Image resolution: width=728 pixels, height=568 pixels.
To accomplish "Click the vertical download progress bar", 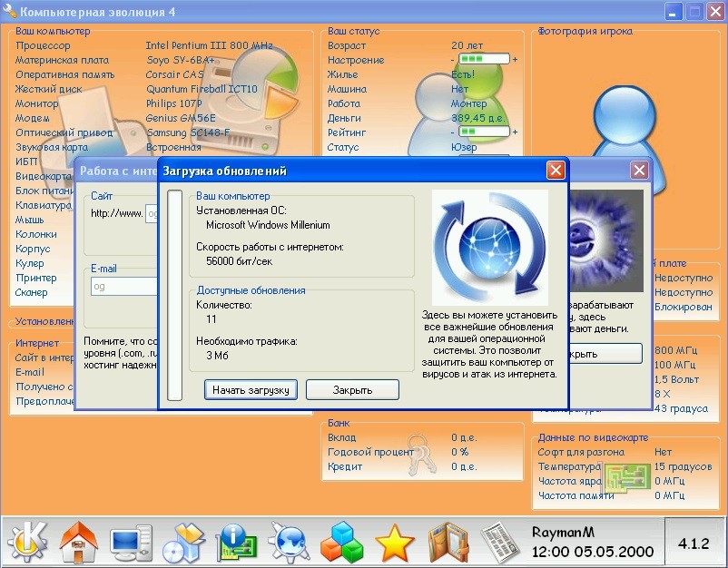I will [x=174, y=295].
